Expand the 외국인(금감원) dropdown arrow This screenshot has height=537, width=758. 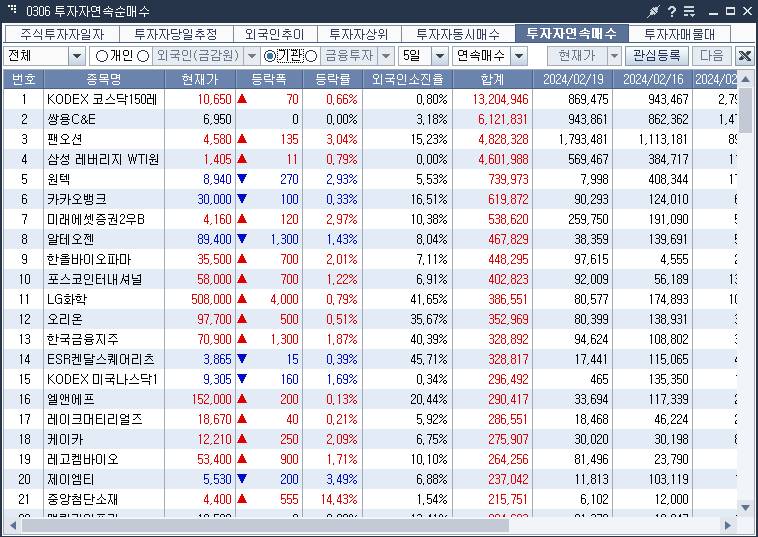click(251, 56)
